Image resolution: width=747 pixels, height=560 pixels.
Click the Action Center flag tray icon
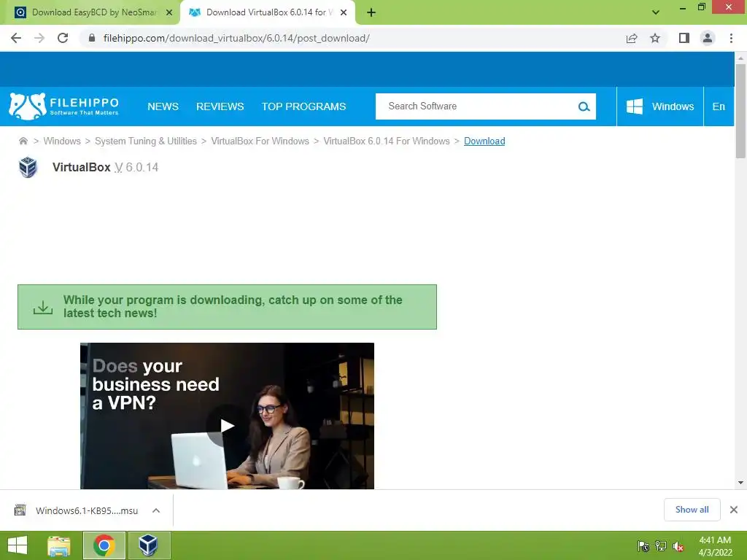(x=643, y=546)
